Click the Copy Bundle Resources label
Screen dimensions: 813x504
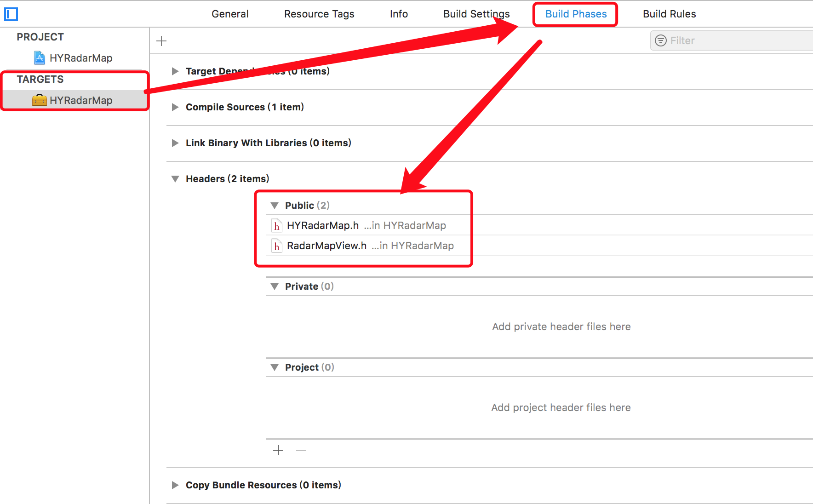click(x=263, y=485)
